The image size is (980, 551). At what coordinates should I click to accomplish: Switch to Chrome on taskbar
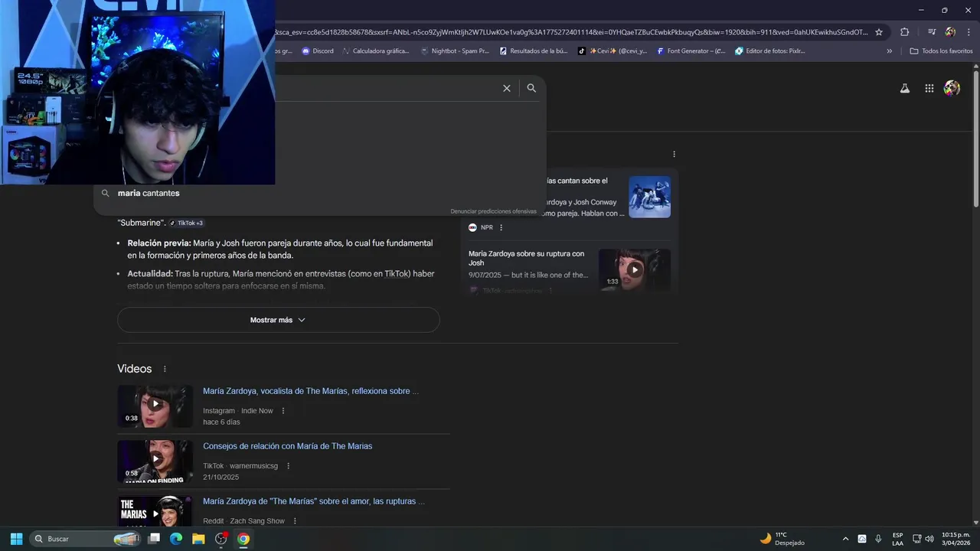[243, 539]
